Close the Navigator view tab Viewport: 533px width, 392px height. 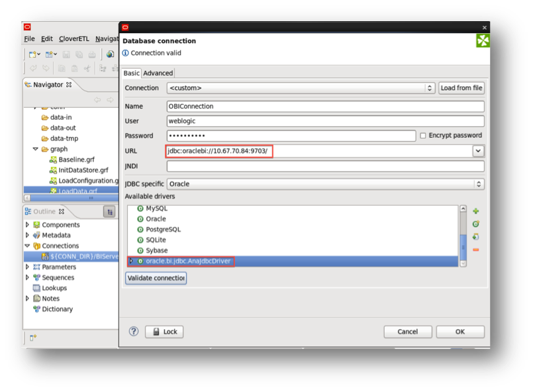click(69, 85)
